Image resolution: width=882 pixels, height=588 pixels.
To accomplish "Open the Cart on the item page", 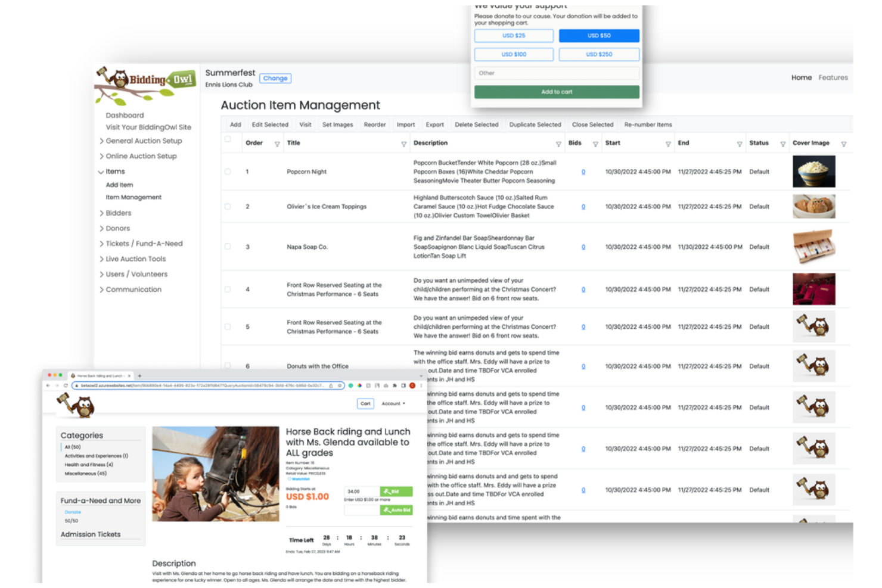I will point(365,403).
